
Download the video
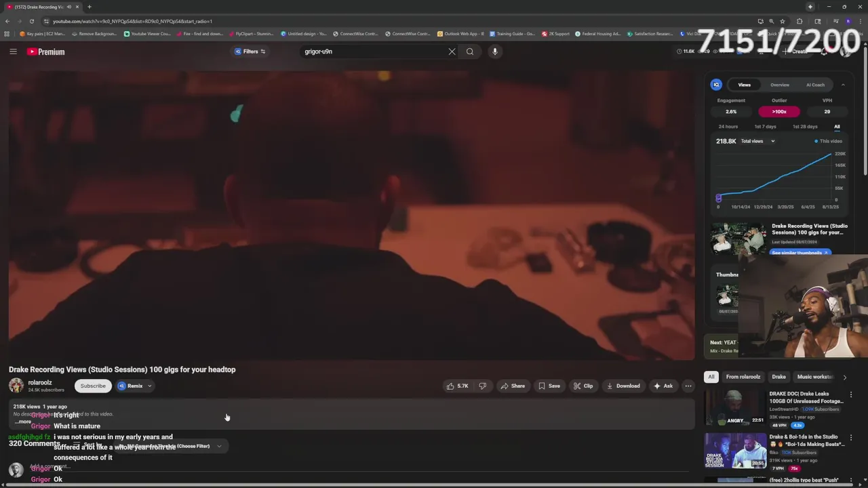point(623,386)
